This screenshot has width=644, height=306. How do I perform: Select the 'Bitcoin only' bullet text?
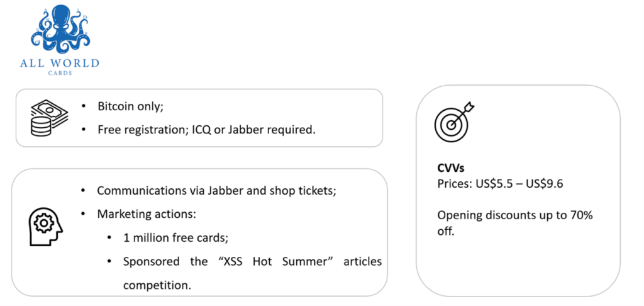(131, 106)
